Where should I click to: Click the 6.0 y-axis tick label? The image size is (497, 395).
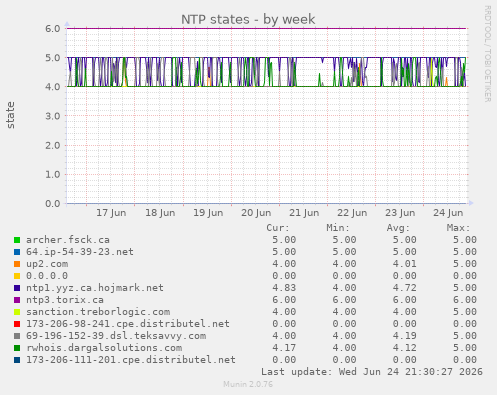(x=53, y=29)
